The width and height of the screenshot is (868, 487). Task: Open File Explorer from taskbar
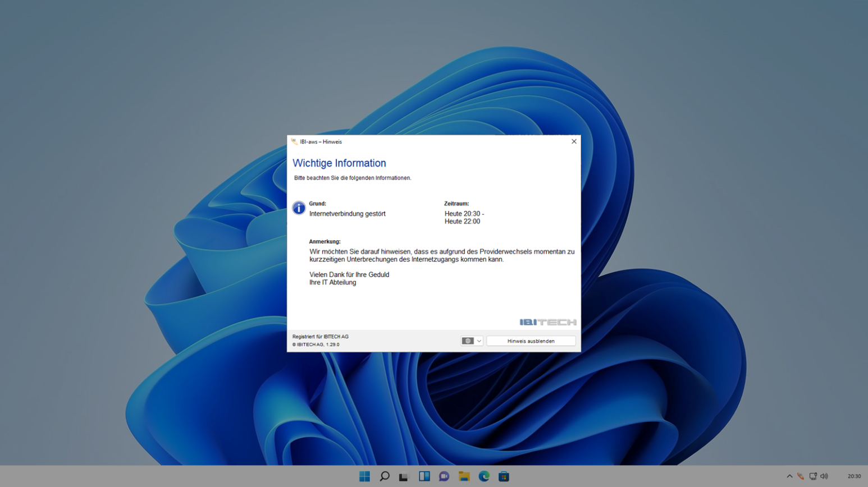pos(464,476)
